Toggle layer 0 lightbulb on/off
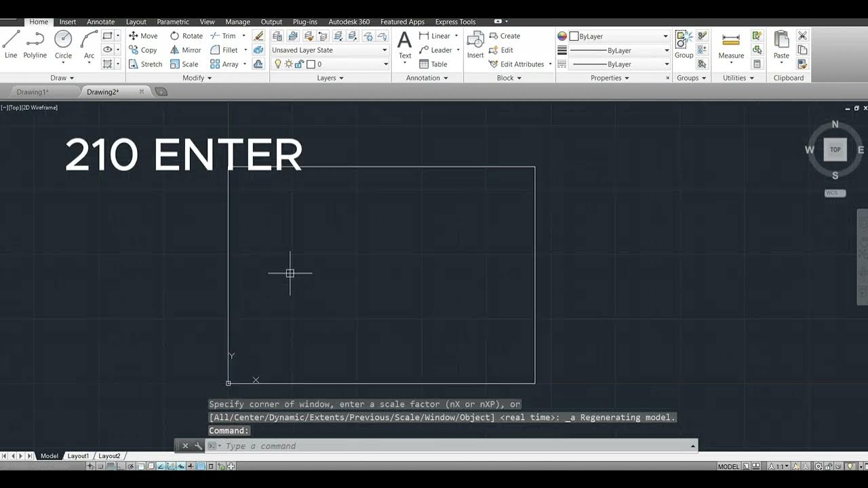Screen dimensions: 868x488 coord(277,64)
